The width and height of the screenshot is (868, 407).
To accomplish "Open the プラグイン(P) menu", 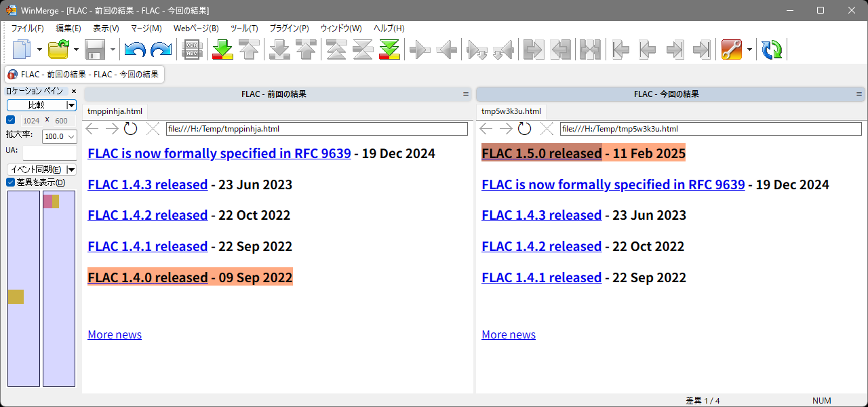I will 289,28.
